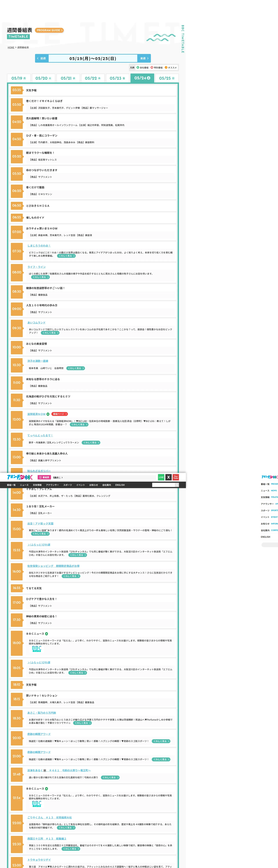Open the X (Twitter) icon
This screenshot has width=278, height=868.
point(168,477)
